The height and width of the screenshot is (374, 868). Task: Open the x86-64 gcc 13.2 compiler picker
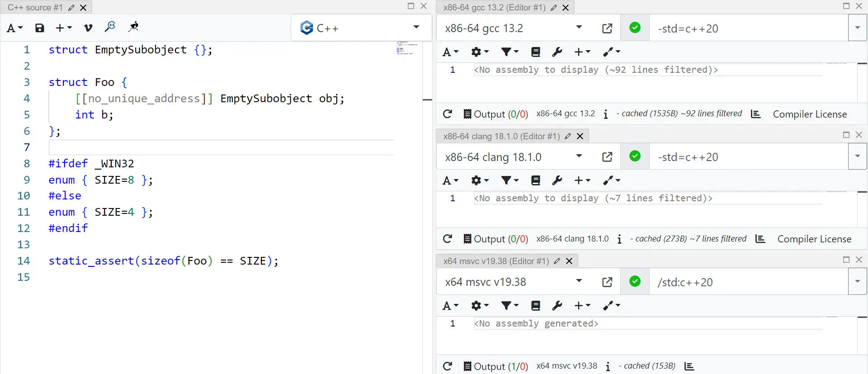(x=513, y=28)
